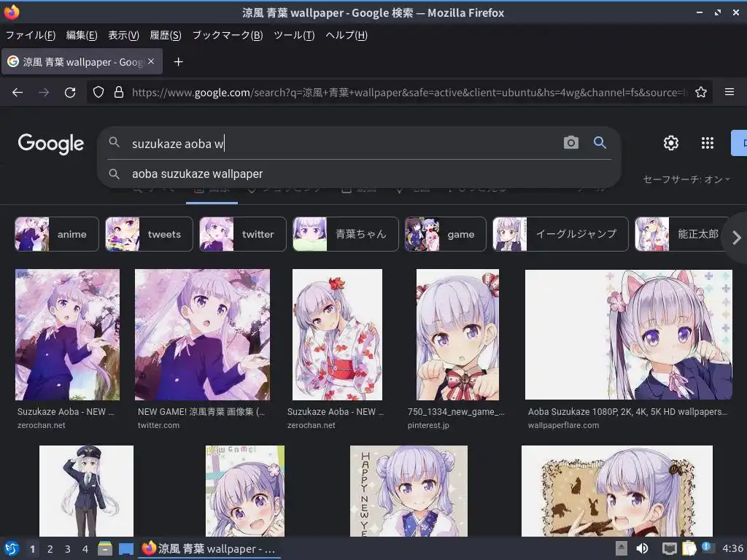This screenshot has width=747, height=560.
Task: Open the Google apps grid
Action: click(708, 143)
